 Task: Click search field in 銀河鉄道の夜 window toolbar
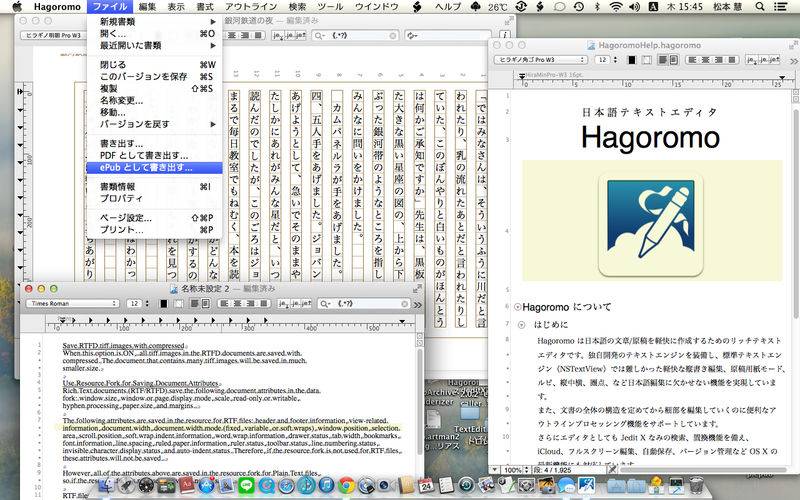(x=356, y=35)
